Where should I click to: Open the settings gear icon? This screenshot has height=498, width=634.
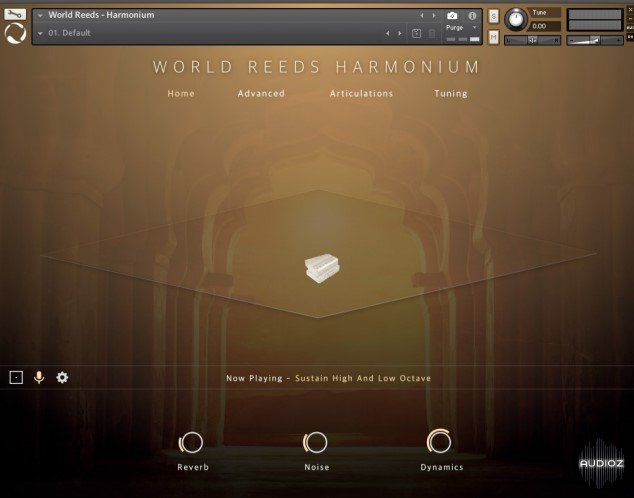coord(62,377)
